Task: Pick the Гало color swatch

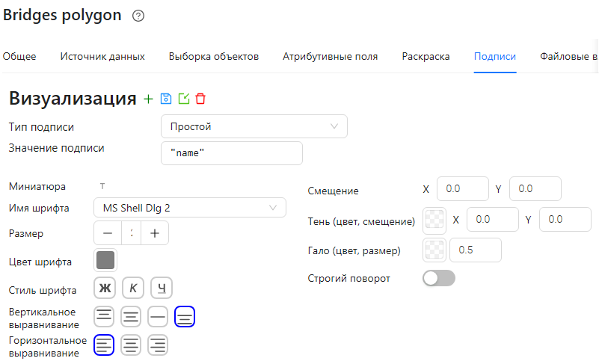Action: pyautogui.click(x=434, y=250)
